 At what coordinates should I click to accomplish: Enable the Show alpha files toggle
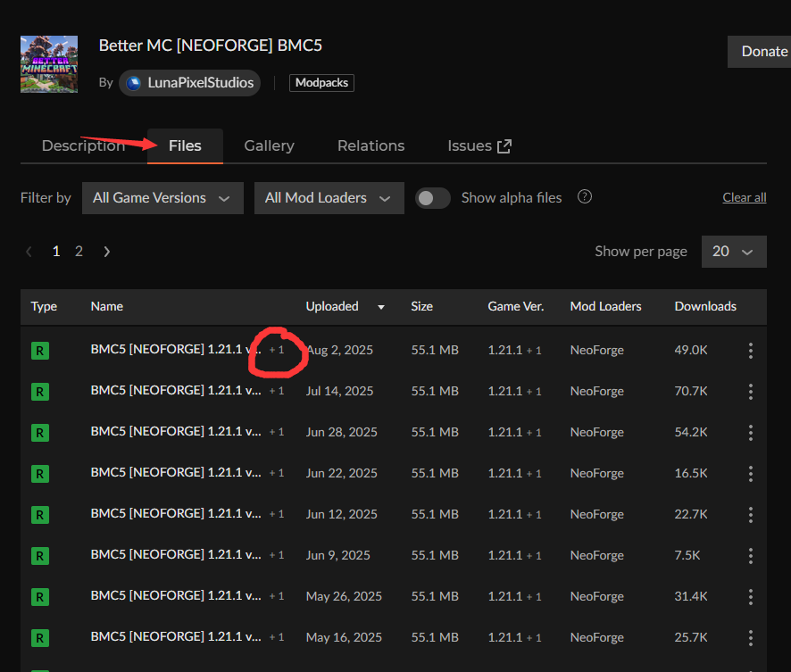(x=433, y=198)
